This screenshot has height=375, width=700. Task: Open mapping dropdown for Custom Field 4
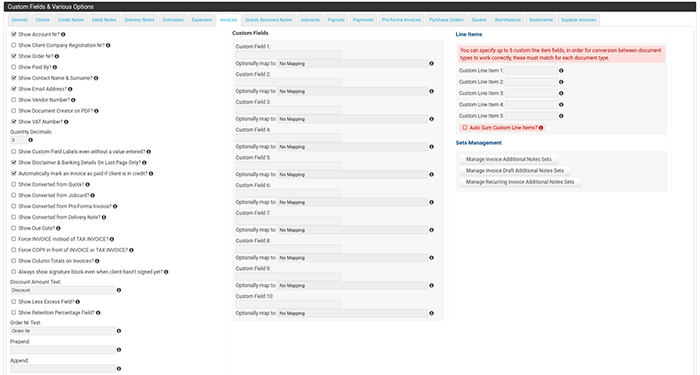(x=353, y=147)
